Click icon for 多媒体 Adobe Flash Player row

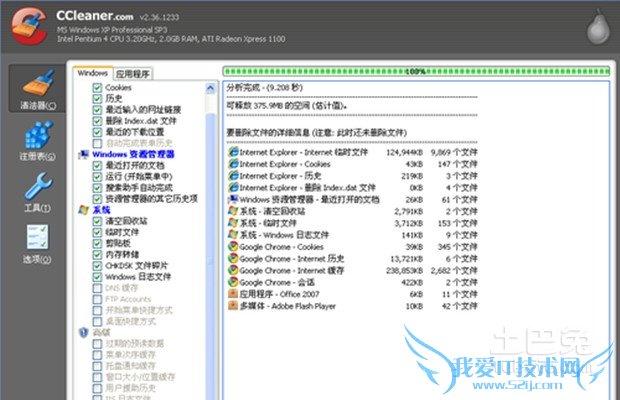(233, 306)
